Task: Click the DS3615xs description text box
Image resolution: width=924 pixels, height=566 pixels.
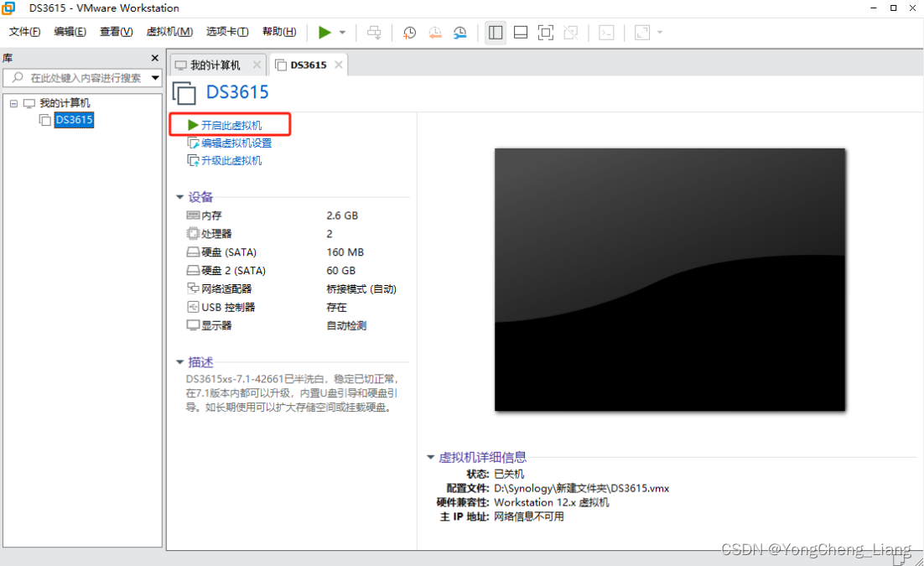Action: [293, 393]
